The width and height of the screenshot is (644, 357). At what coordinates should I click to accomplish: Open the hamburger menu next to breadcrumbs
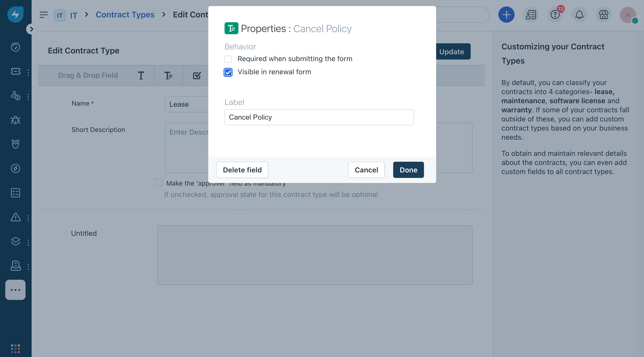pyautogui.click(x=44, y=15)
